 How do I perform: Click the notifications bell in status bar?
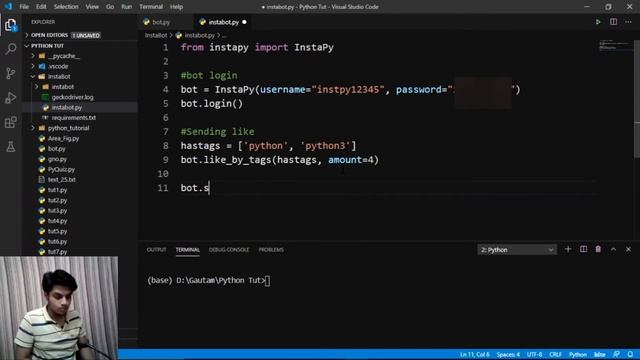click(x=631, y=354)
